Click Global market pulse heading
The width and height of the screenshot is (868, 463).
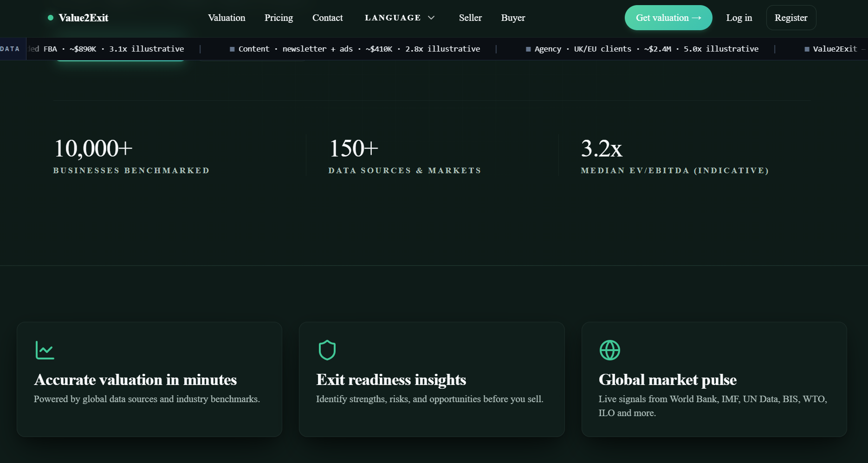pos(667,380)
